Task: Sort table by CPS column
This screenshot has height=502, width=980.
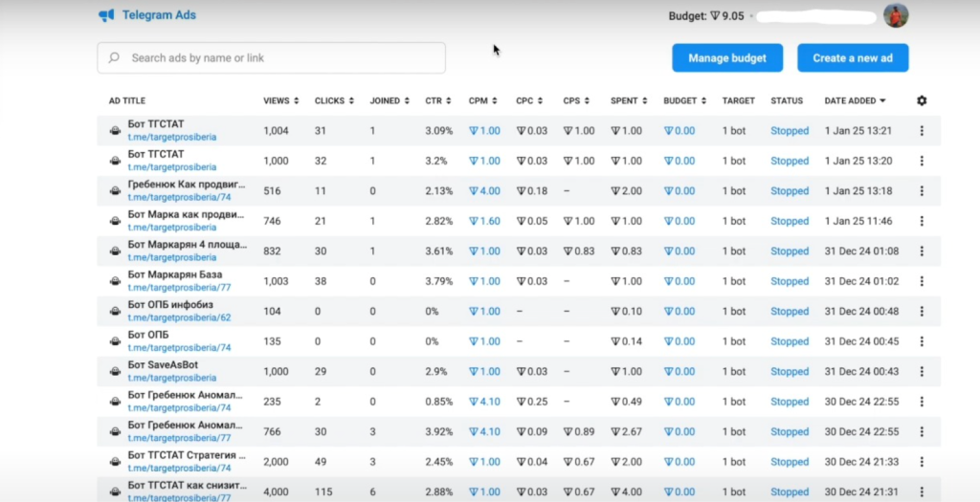Action: (x=576, y=100)
